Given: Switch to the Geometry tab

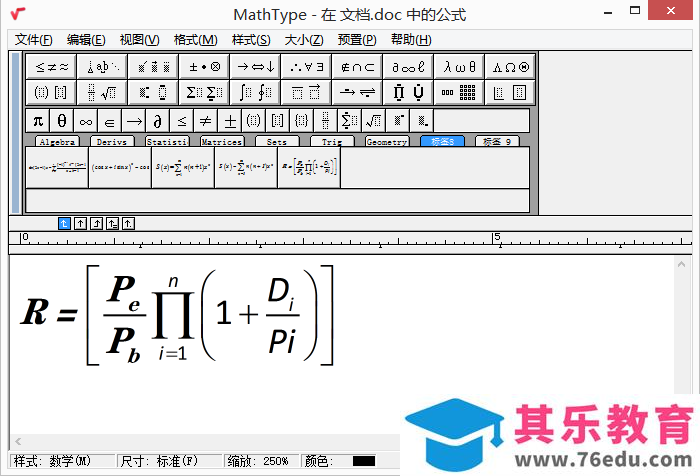Looking at the screenshot, I should pos(387,142).
